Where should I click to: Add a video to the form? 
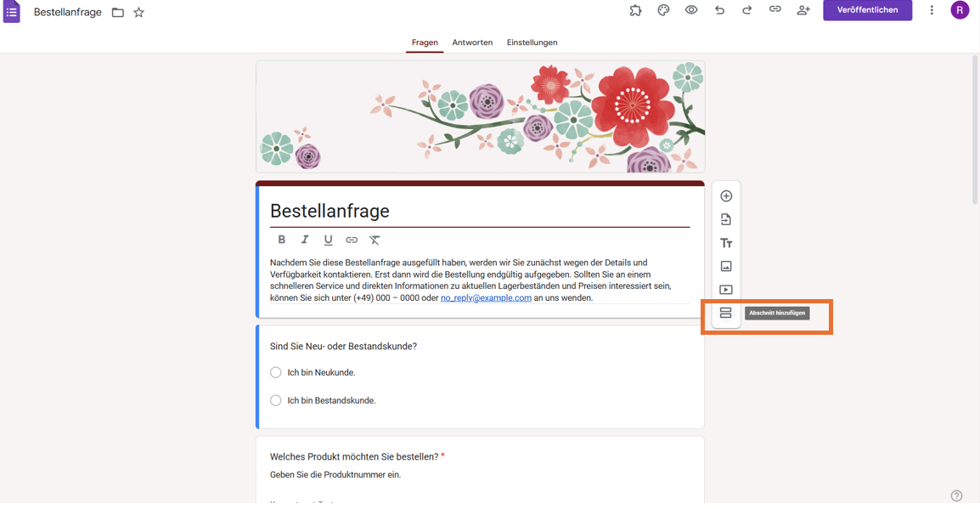(726, 289)
